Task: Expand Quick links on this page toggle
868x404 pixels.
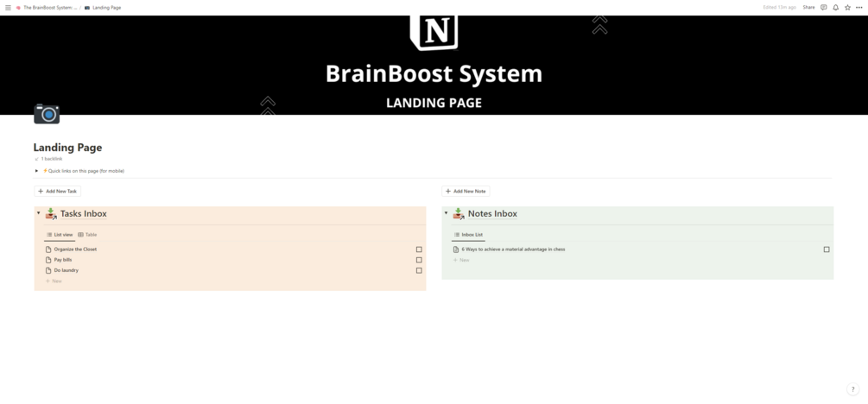Action: 36,171
